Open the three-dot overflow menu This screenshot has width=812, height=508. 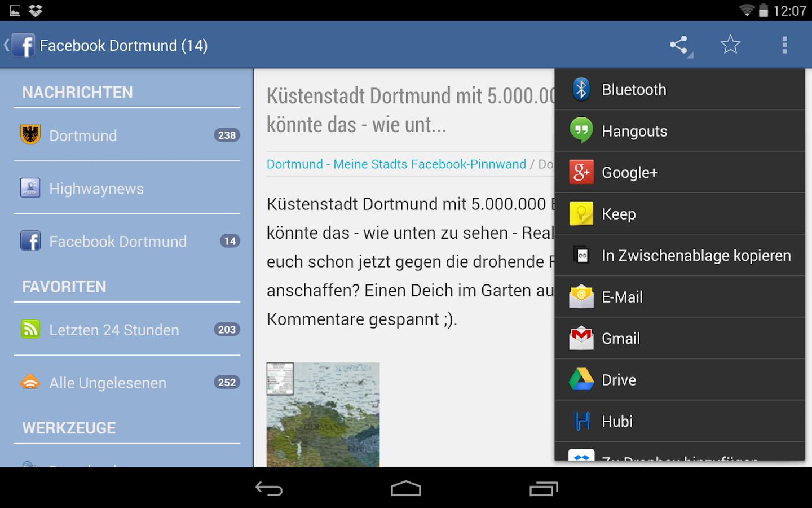click(784, 45)
